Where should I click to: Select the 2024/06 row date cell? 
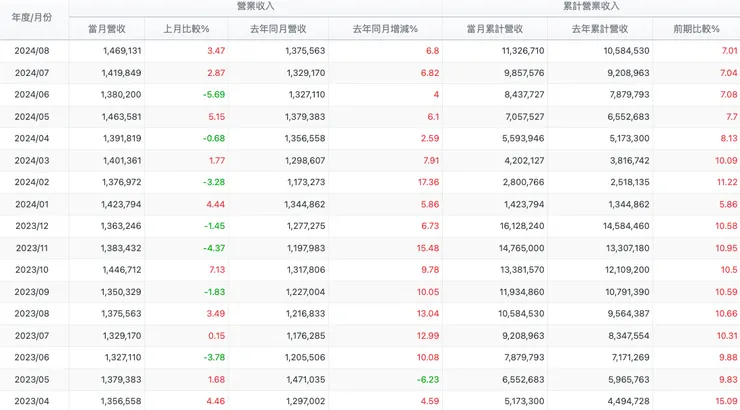click(x=32, y=94)
